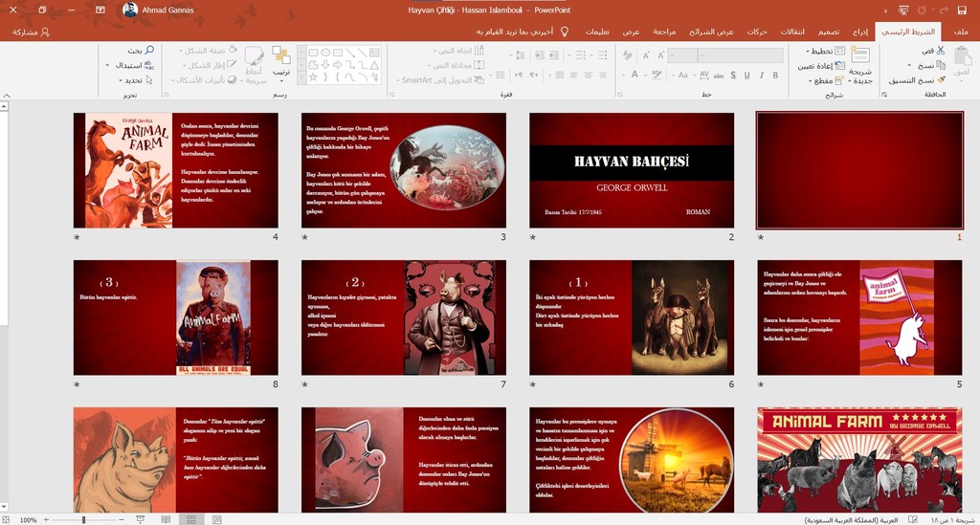The image size is (980, 525).
Task: Toggle Italic (I) formatting
Action: [x=761, y=75]
